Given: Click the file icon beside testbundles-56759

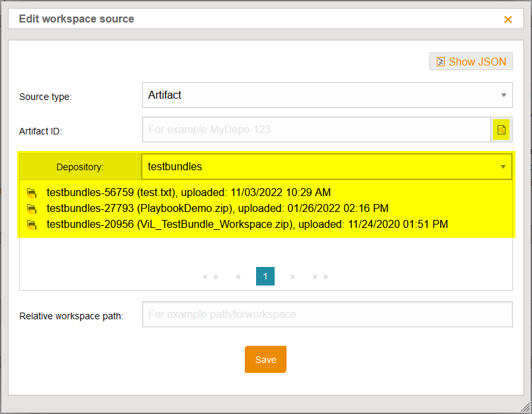Looking at the screenshot, I should (32, 192).
